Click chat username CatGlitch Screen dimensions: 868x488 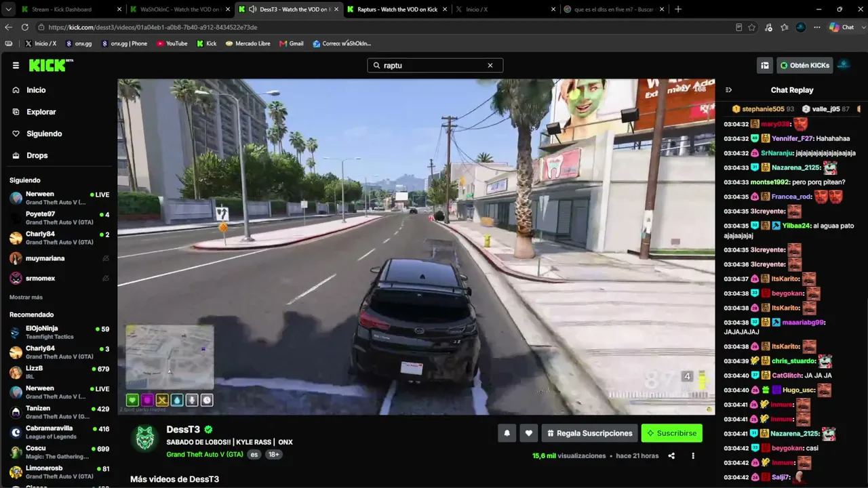pyautogui.click(x=787, y=375)
